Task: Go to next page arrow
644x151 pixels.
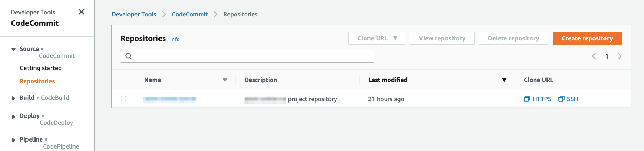Action: tap(620, 56)
